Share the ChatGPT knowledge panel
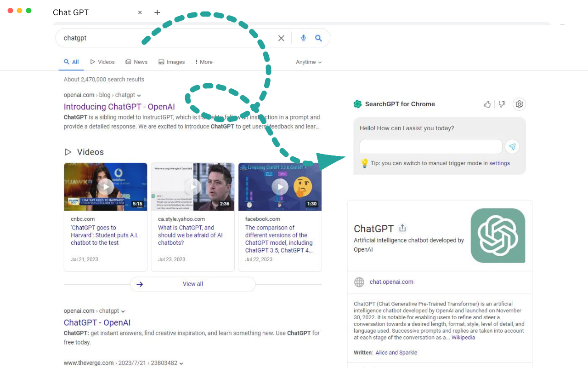This screenshot has width=588, height=368. 402,228
